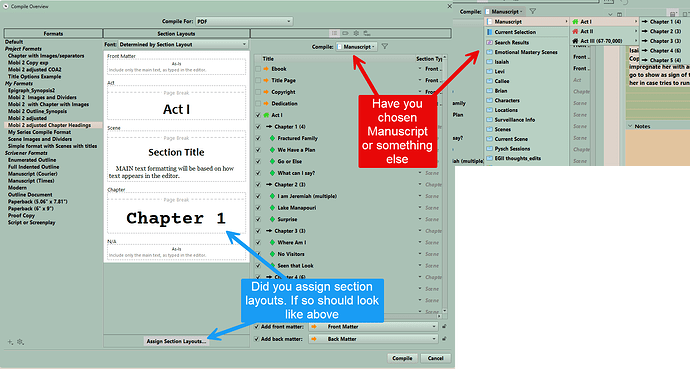690x369 pixels.
Task: Click the folder icon beside Emotional Mastery Scenes
Action: tap(489, 52)
